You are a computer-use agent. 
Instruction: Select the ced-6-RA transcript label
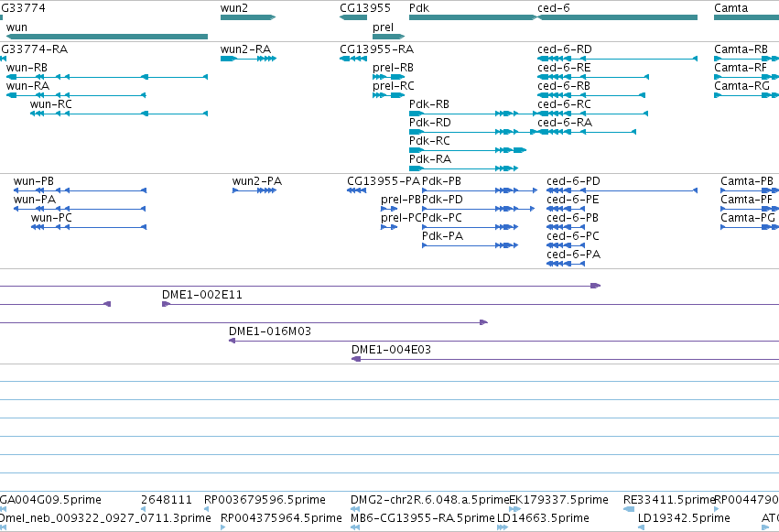(x=565, y=123)
